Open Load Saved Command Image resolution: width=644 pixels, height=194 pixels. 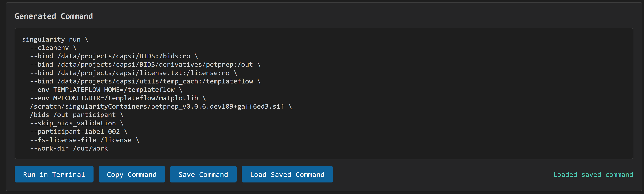click(x=287, y=174)
